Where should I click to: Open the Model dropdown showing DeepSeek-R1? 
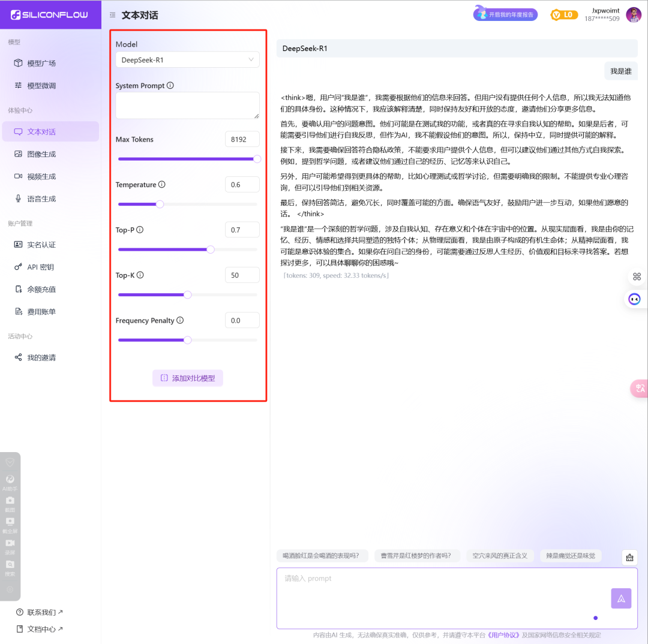188,60
